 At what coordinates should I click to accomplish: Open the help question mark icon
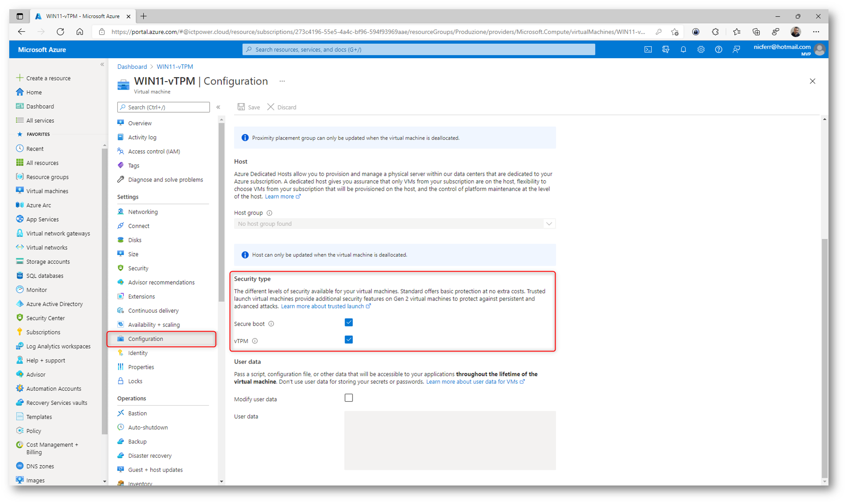pyautogui.click(x=718, y=49)
